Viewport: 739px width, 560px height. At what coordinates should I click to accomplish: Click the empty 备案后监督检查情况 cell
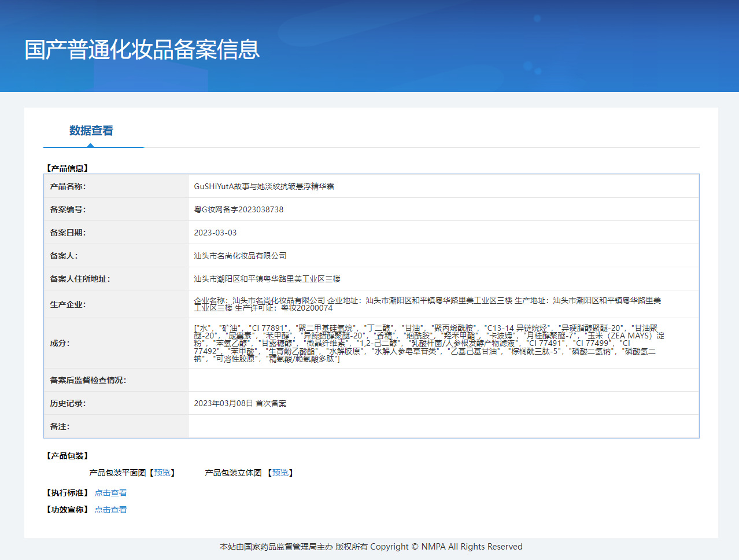coord(443,380)
